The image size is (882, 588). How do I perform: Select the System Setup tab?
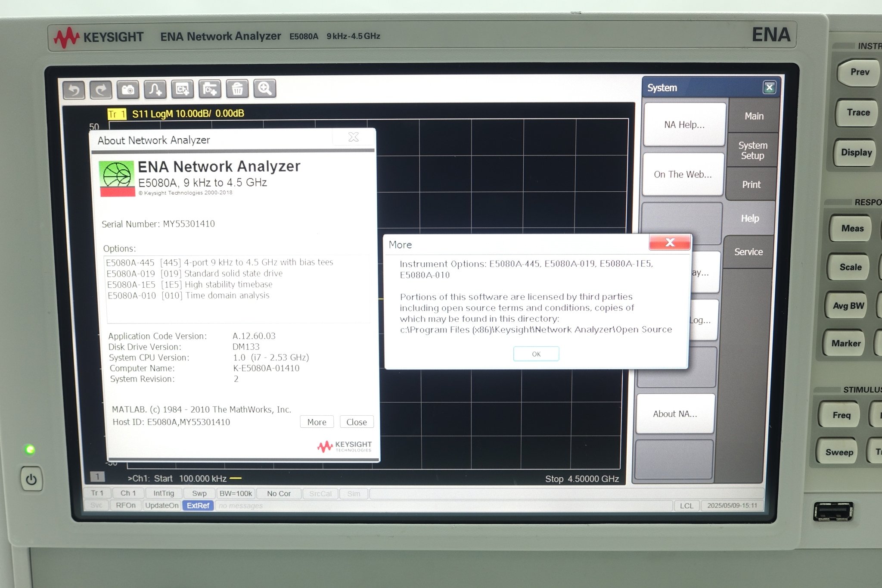coord(753,150)
